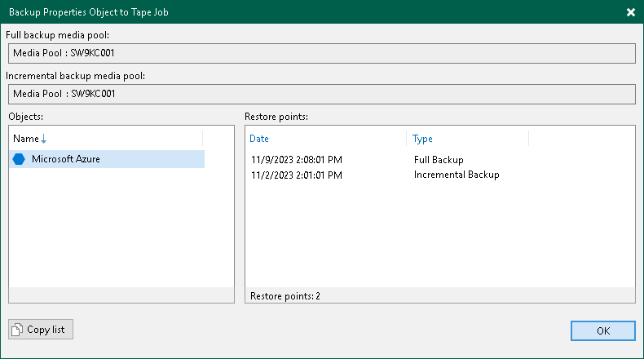Viewport: 644px width, 359px height.
Task: Click the Microsoft Azure hexagon icon
Action: click(x=19, y=159)
